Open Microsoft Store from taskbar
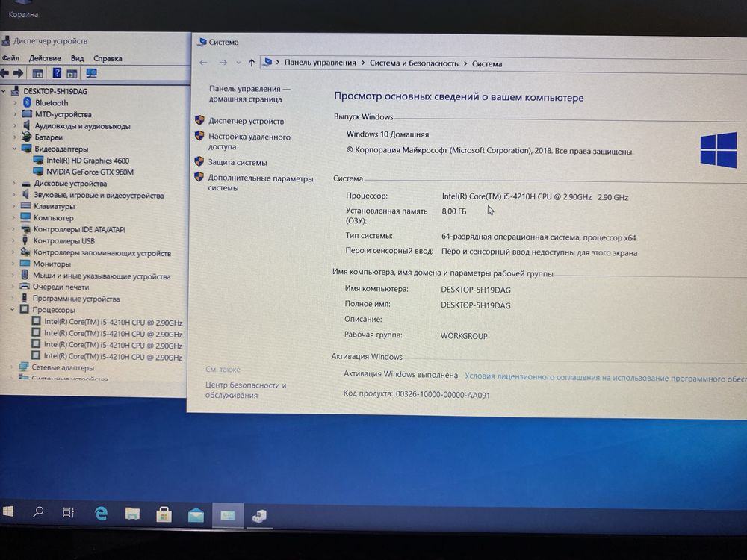 (x=164, y=514)
